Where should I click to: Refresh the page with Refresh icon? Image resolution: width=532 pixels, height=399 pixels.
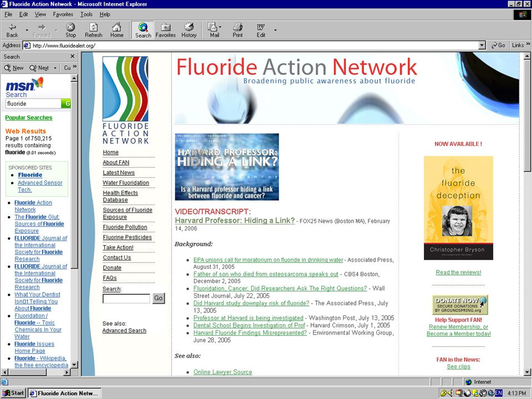pos(94,30)
